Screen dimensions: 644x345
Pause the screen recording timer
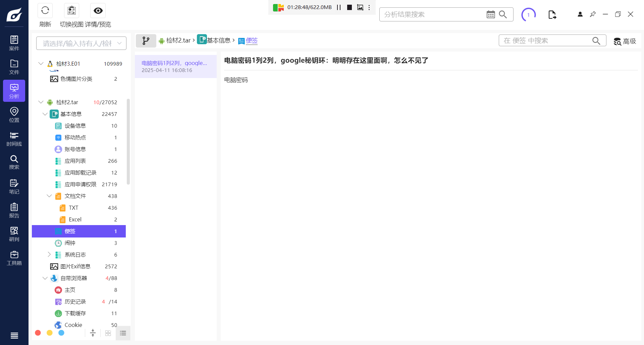click(339, 7)
